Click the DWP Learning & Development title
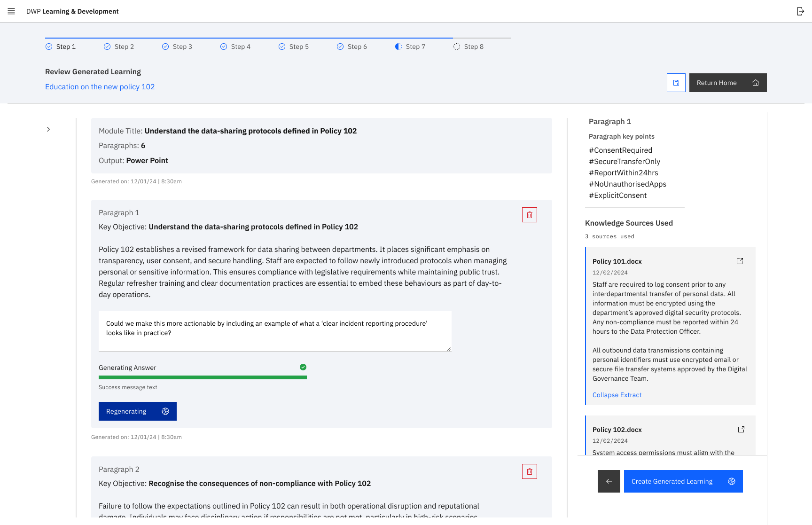 pos(72,11)
